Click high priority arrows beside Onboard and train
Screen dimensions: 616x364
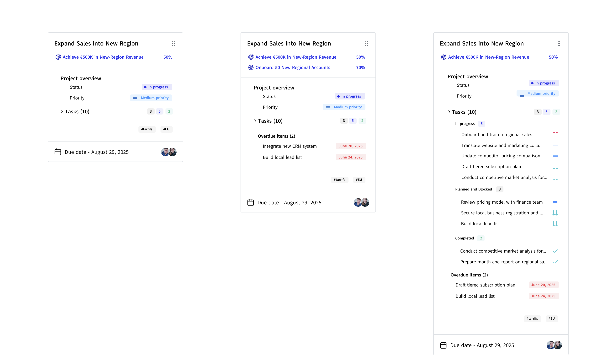[x=555, y=135]
